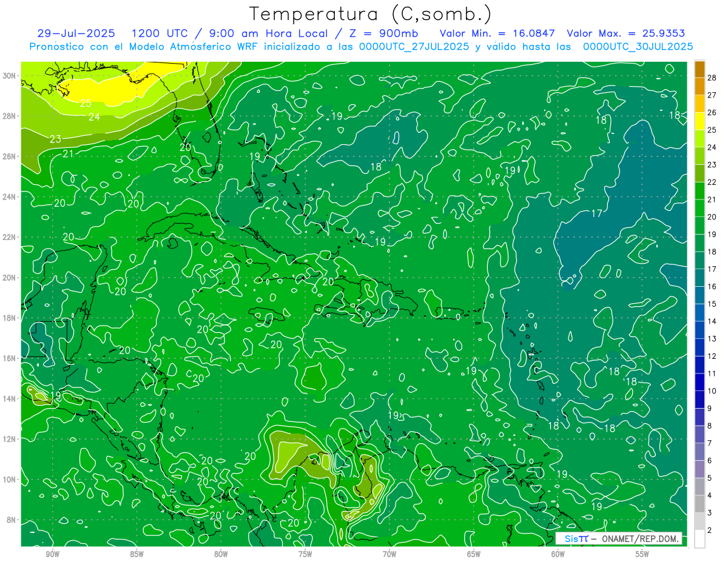
Task: Select the legend color band between 25 and 26
Action: pyautogui.click(x=699, y=121)
